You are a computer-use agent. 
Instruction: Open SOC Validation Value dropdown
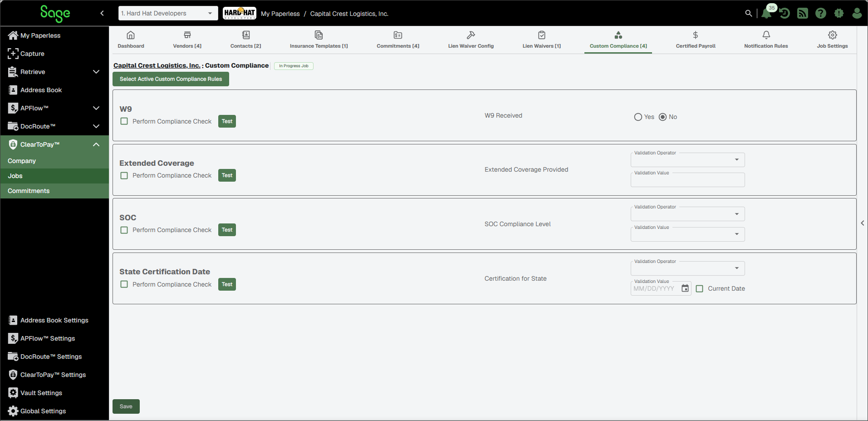[687, 234]
